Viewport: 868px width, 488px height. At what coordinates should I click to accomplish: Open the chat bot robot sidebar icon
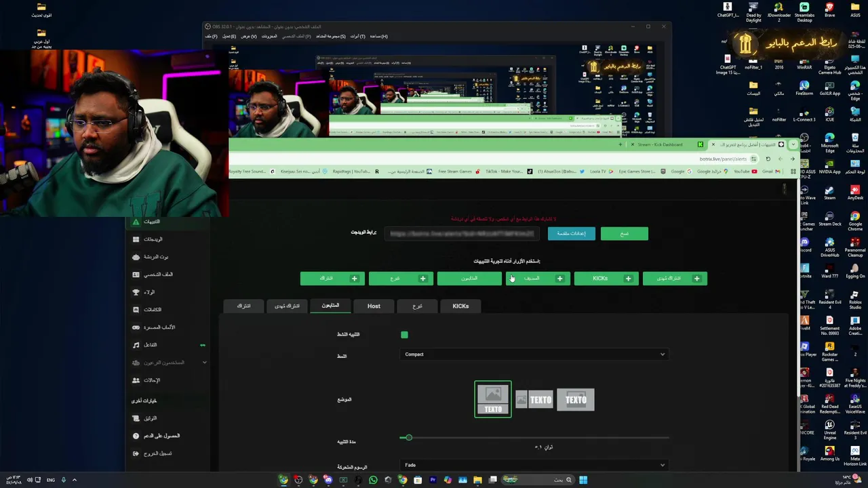click(136, 257)
